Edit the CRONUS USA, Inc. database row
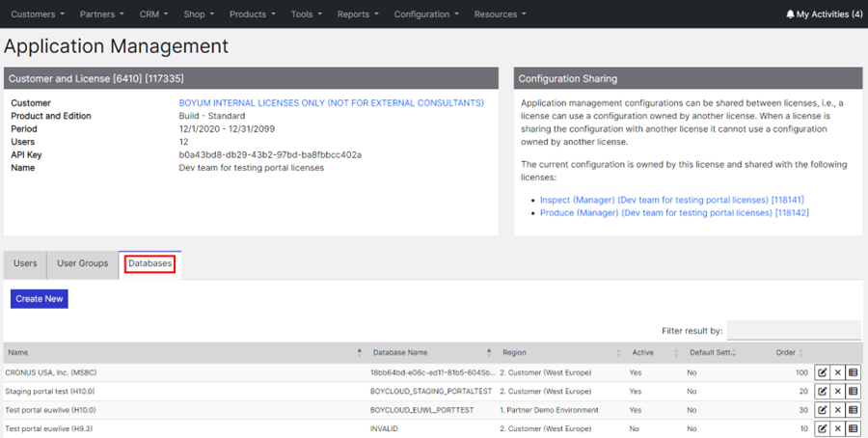The width and height of the screenshot is (868, 438). click(x=822, y=372)
